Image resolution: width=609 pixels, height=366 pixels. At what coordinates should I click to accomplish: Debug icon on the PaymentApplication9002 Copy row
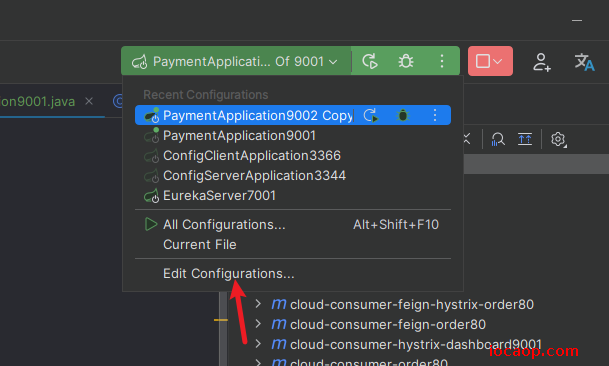pyautogui.click(x=403, y=115)
